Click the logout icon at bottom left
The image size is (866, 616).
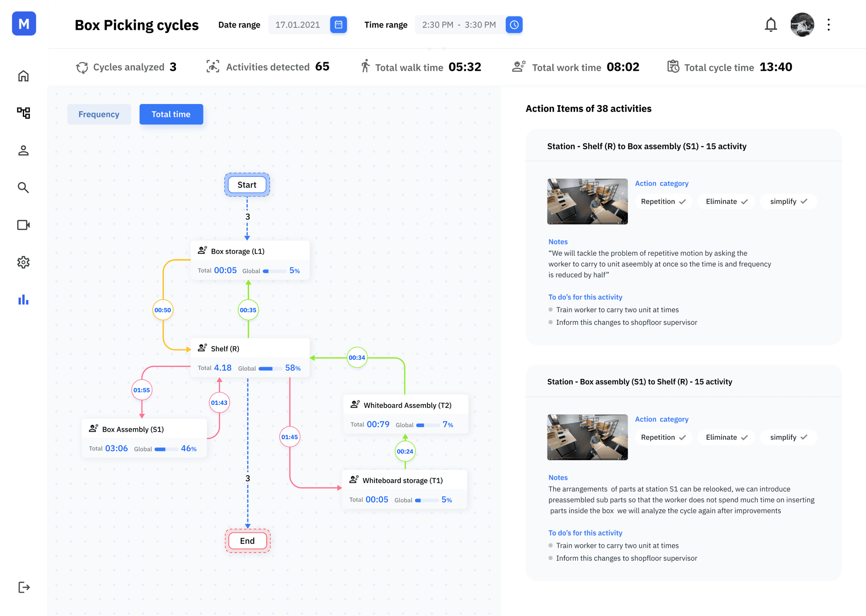point(24,587)
